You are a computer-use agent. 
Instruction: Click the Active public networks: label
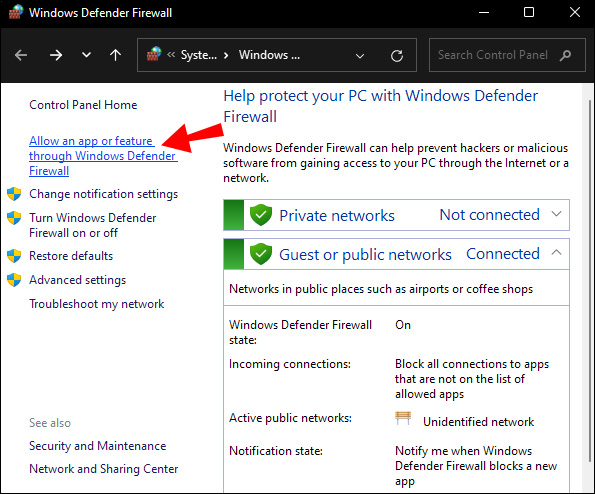pyautogui.click(x=290, y=418)
